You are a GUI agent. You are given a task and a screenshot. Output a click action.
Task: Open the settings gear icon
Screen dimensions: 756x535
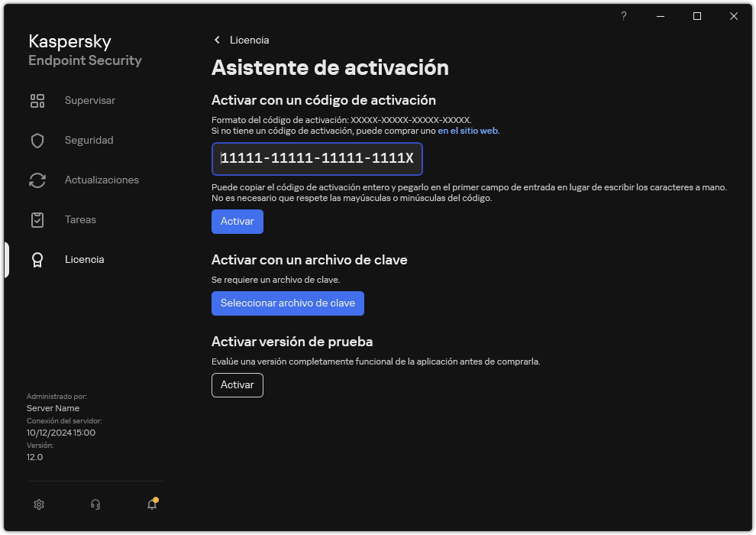click(x=39, y=504)
